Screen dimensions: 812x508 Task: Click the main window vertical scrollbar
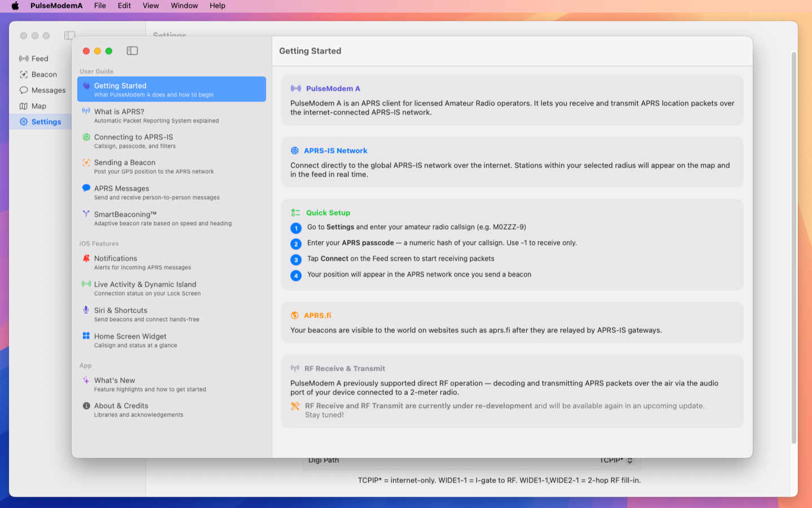coord(793,247)
